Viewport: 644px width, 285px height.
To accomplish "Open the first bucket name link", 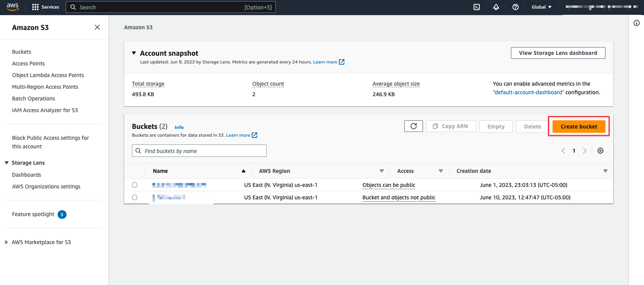I will click(179, 185).
